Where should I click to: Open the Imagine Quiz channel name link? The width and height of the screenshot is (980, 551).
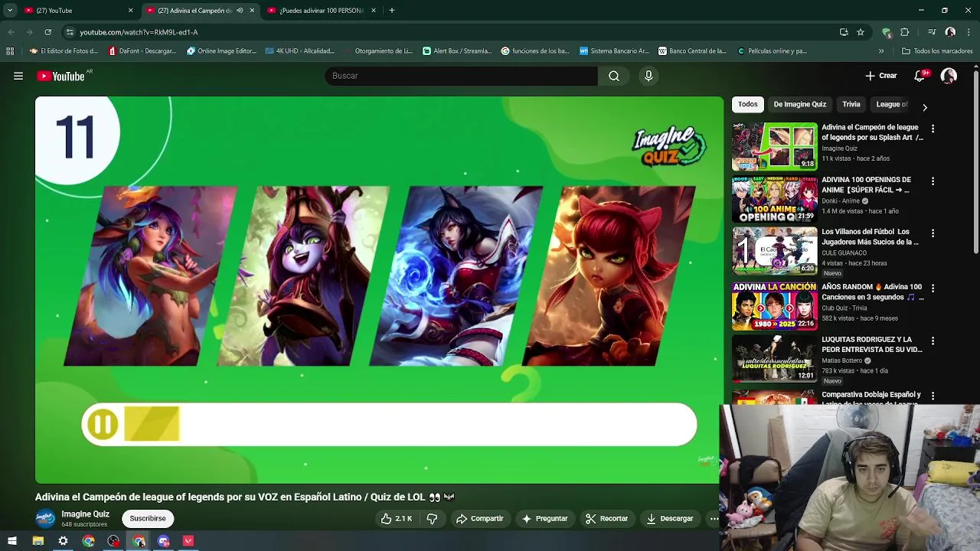86,514
